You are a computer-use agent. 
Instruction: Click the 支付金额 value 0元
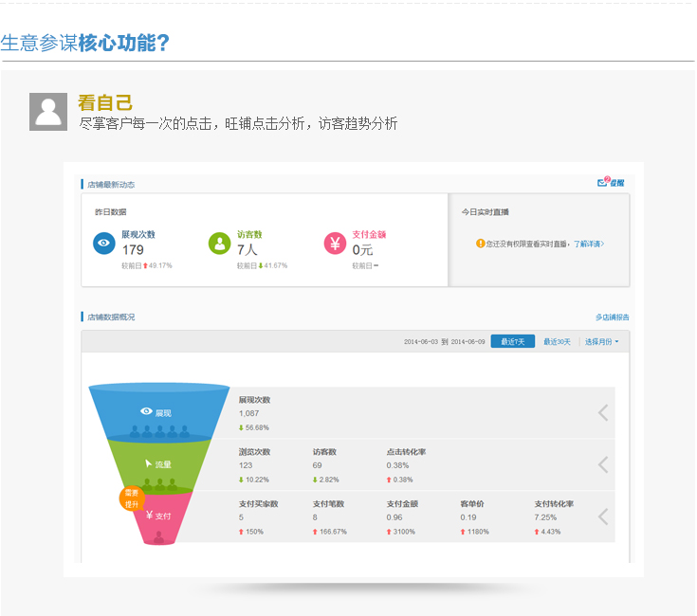[362, 250]
